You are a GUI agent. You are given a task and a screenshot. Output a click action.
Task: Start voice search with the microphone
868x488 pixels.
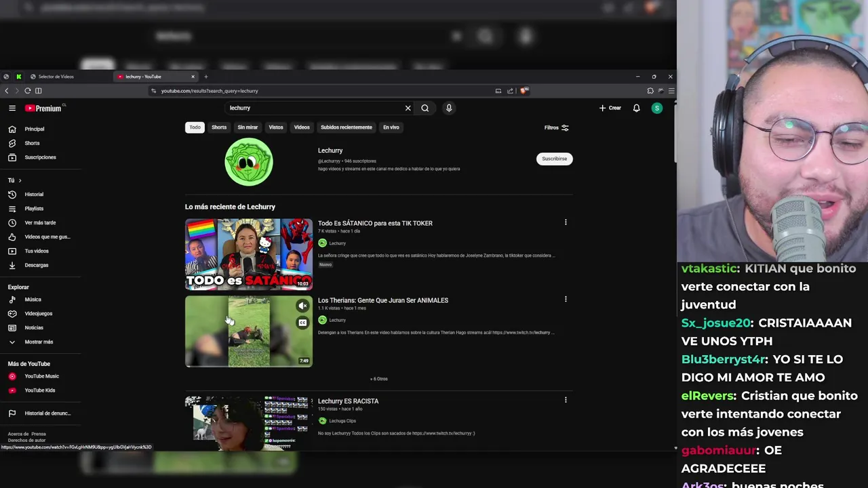point(449,108)
